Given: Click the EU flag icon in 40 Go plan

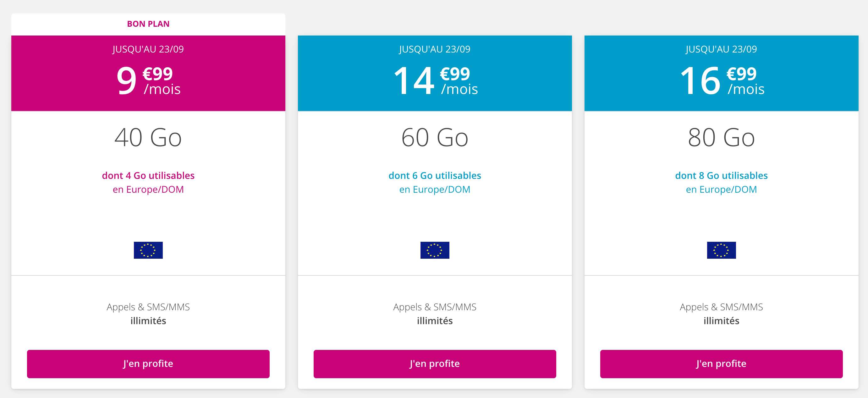Looking at the screenshot, I should point(148,250).
